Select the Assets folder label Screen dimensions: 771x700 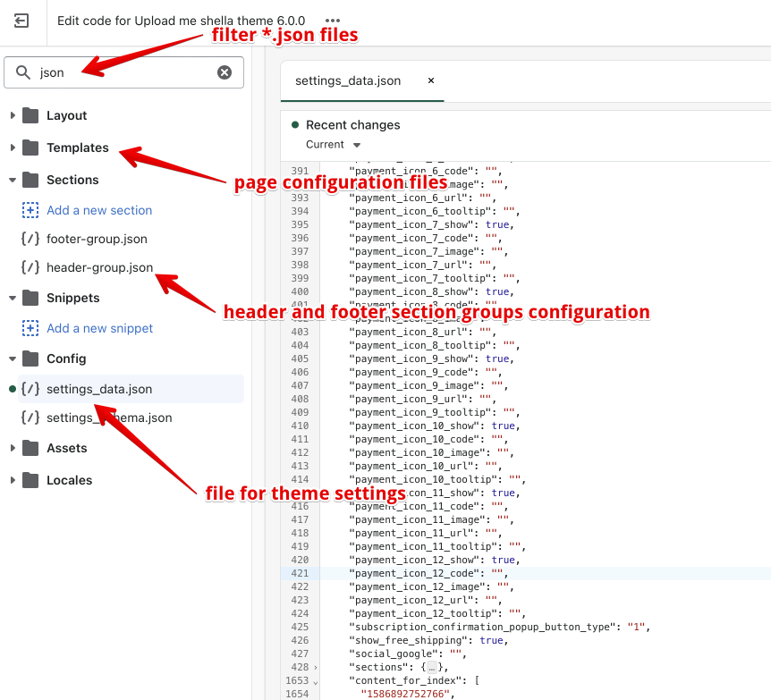[x=67, y=448]
